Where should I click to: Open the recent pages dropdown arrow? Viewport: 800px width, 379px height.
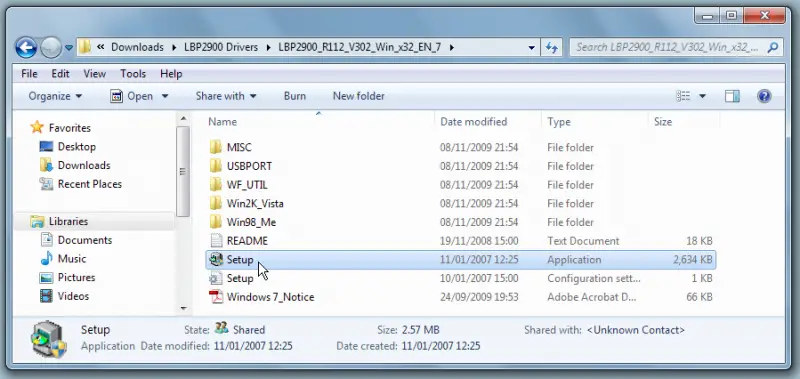69,48
